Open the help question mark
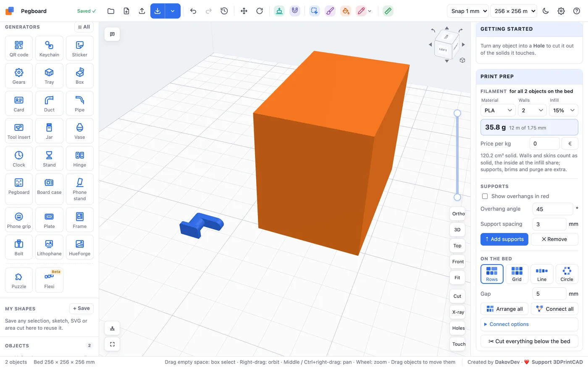The width and height of the screenshot is (588, 368). point(577,11)
